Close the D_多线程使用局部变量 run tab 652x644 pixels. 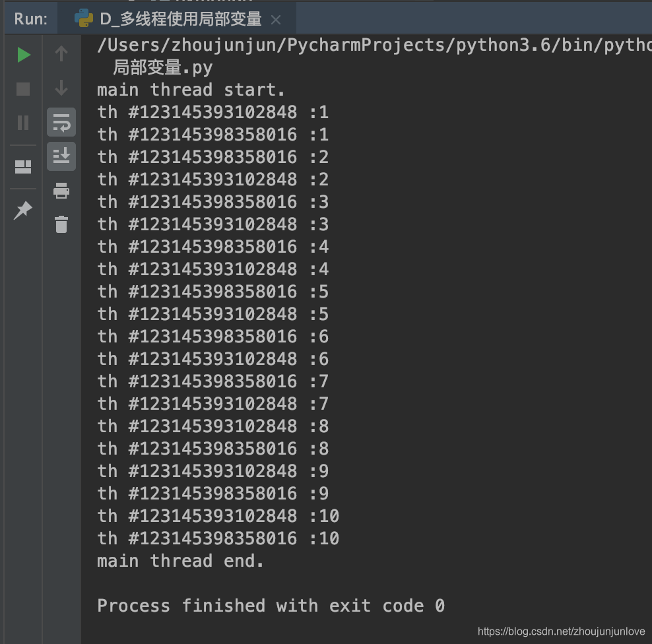tap(276, 20)
